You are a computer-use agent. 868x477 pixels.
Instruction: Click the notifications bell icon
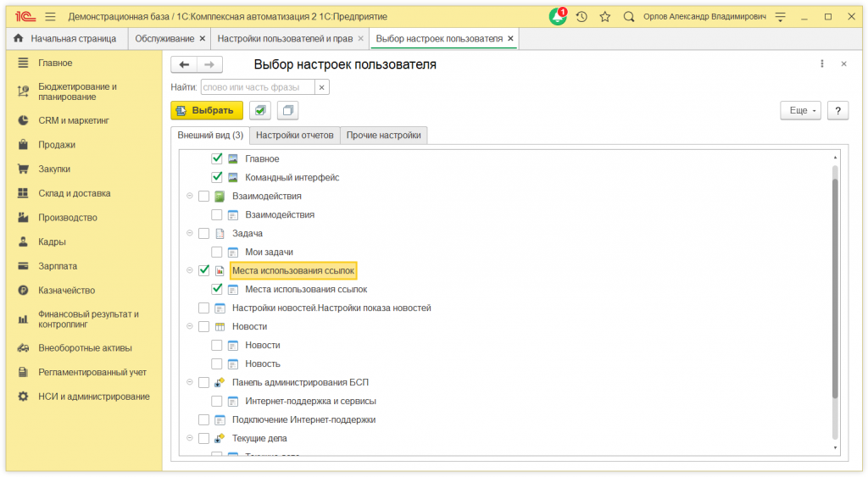pos(557,16)
